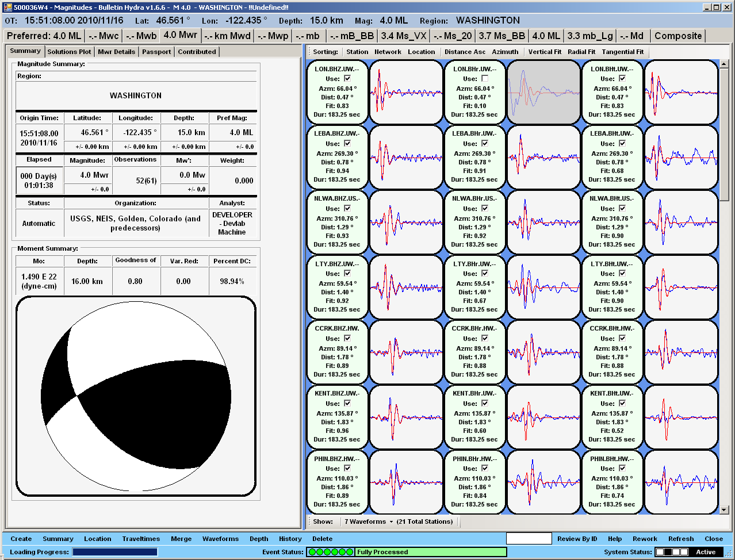This screenshot has width=735, height=560.
Task: Open the Passport tab
Action: (x=156, y=52)
